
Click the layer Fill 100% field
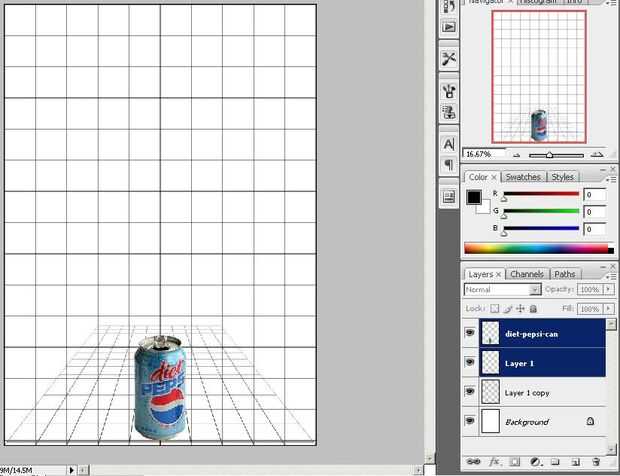point(590,308)
